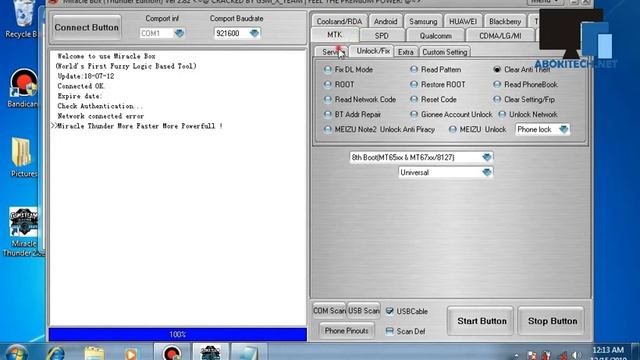The width and height of the screenshot is (640, 360).
Task: Click the 'Check Authentication...' log line
Action: (x=100, y=106)
